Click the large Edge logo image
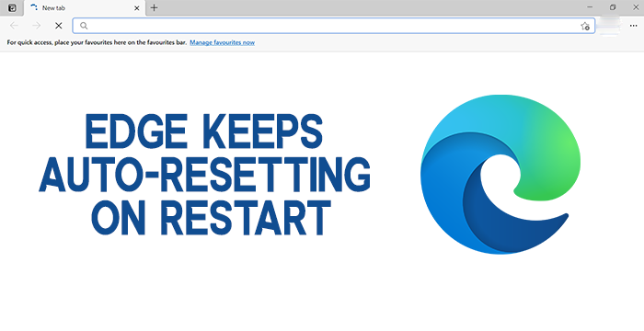This screenshot has width=644, height=331. click(500, 175)
